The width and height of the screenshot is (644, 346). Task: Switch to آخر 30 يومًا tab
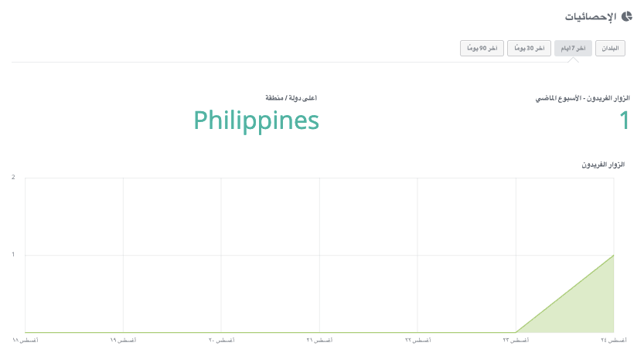click(x=529, y=49)
